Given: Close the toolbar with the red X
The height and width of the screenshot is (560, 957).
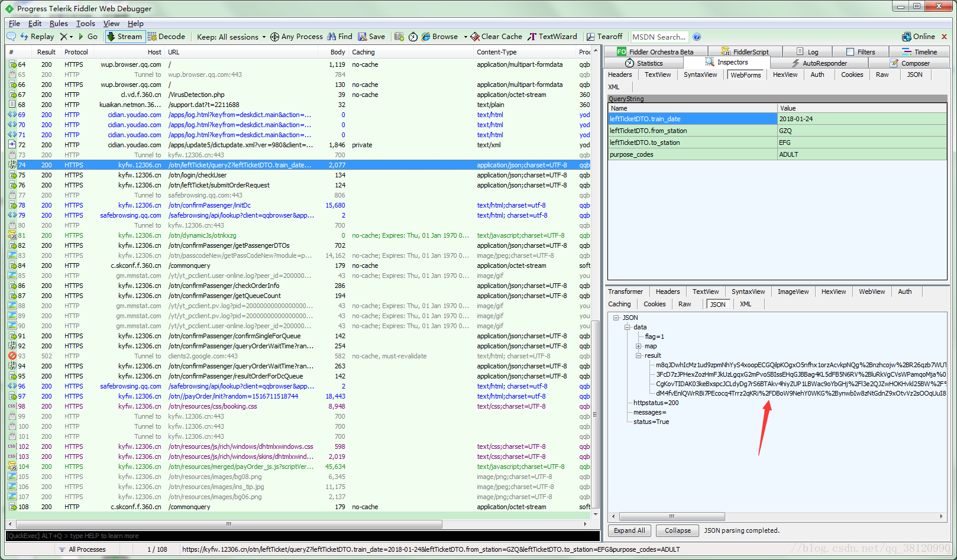Looking at the screenshot, I should click(x=944, y=37).
